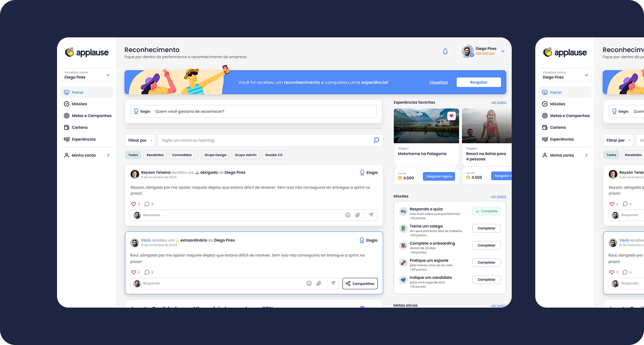Open the Motorhome na Patagonia image
Viewport: 644px width, 345px height.
426,126
